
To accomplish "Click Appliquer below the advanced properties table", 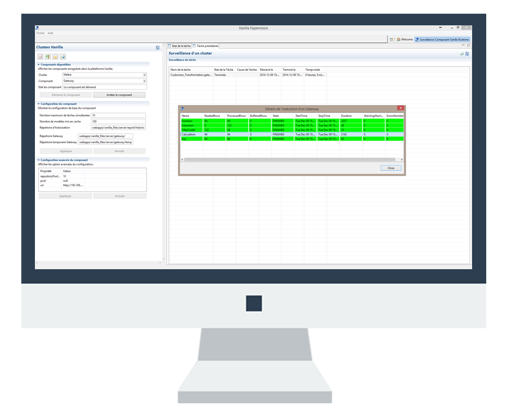I will tap(65, 196).
